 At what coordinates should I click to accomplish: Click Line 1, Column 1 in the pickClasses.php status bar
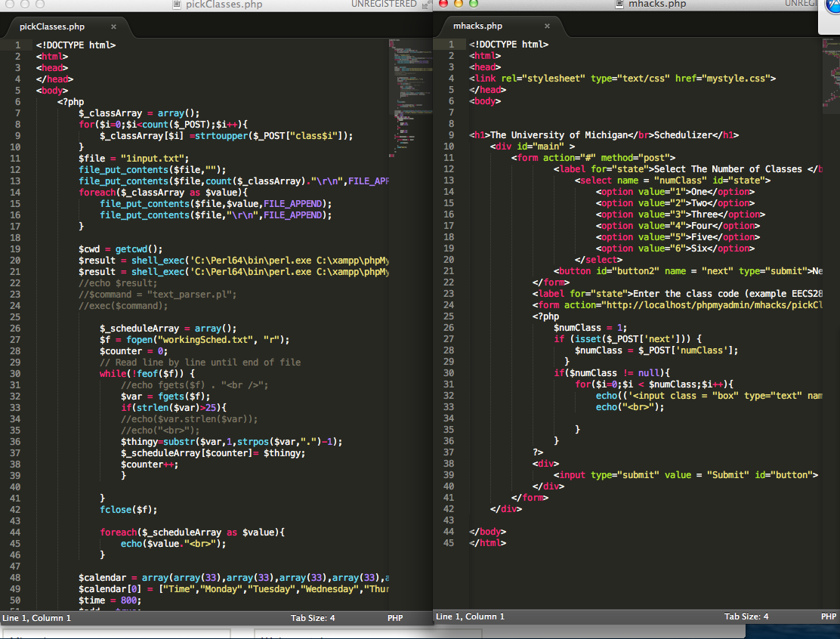pyautogui.click(x=37, y=618)
